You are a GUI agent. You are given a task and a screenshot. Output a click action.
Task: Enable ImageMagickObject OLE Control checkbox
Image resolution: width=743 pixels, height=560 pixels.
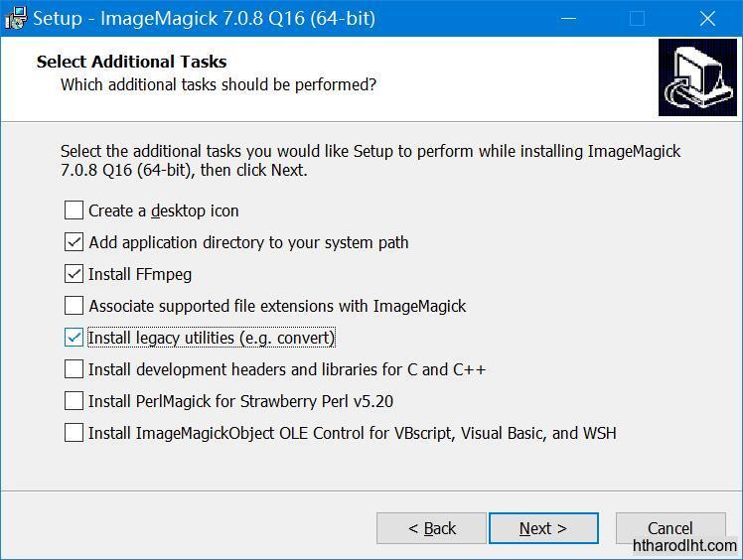pos(74,433)
